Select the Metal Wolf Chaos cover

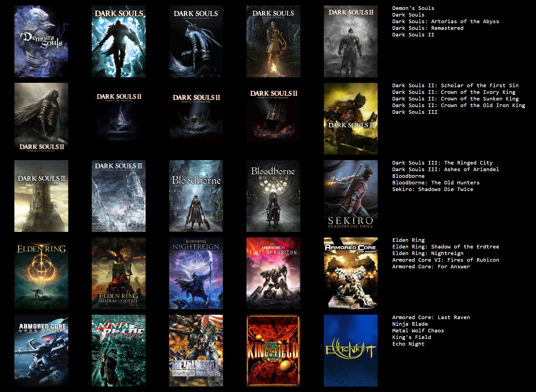pos(196,351)
